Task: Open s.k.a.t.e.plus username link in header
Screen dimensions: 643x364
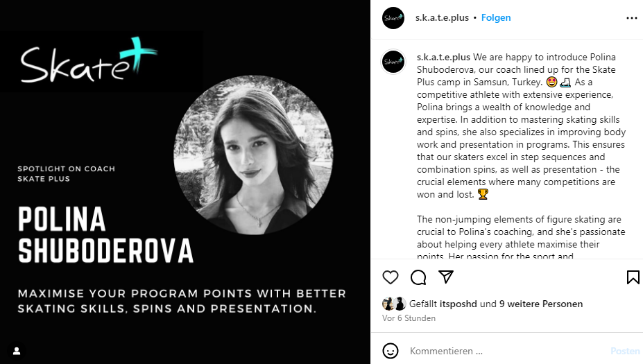Action: pos(442,18)
